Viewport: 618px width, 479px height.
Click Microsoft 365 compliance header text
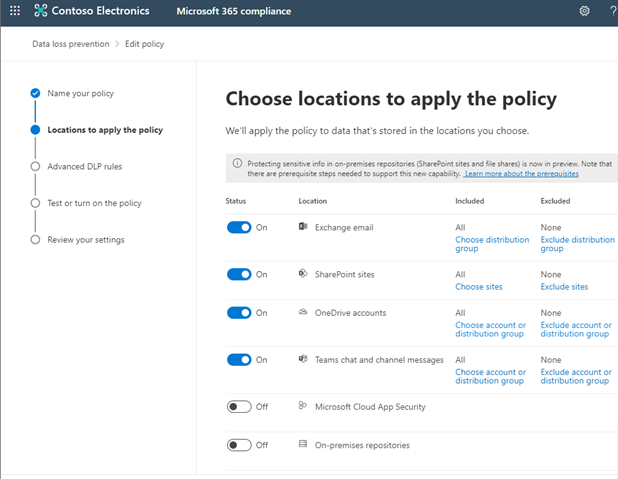(x=234, y=11)
